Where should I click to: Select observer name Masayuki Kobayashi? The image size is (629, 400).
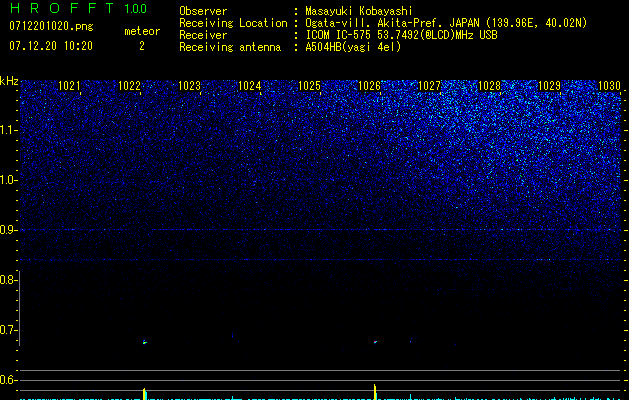(359, 11)
